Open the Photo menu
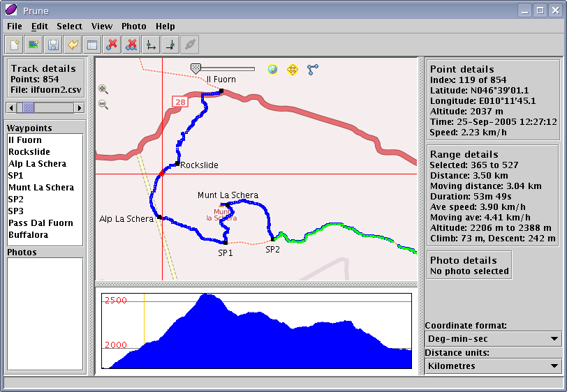This screenshot has width=567, height=392. (133, 27)
